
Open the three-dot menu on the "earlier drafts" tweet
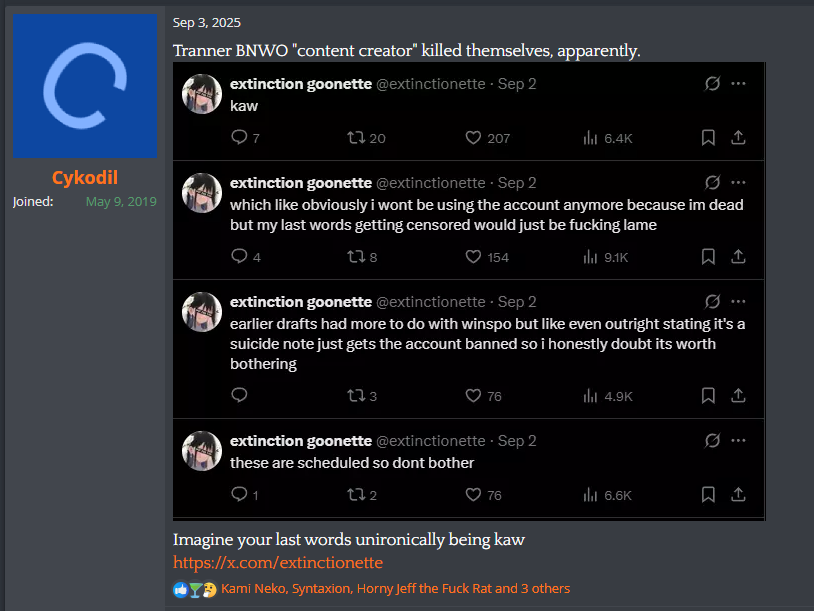[738, 301]
